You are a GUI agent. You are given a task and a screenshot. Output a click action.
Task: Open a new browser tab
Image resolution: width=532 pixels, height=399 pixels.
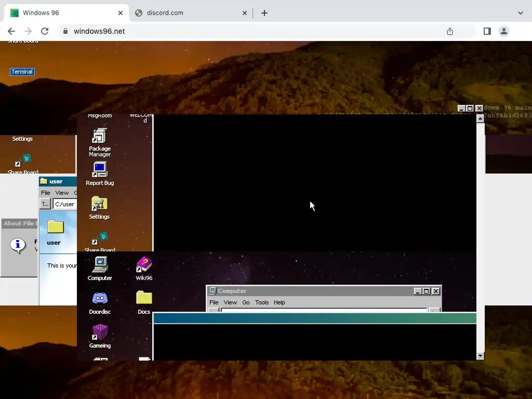pos(264,13)
